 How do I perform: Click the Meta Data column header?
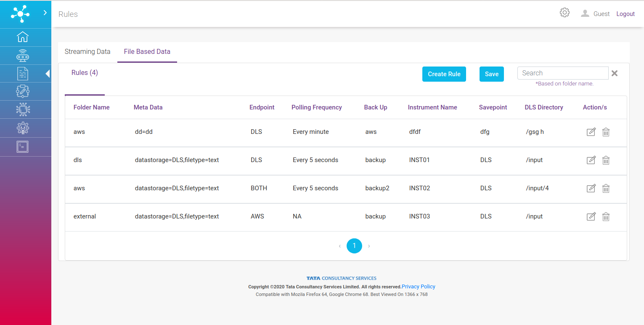148,107
